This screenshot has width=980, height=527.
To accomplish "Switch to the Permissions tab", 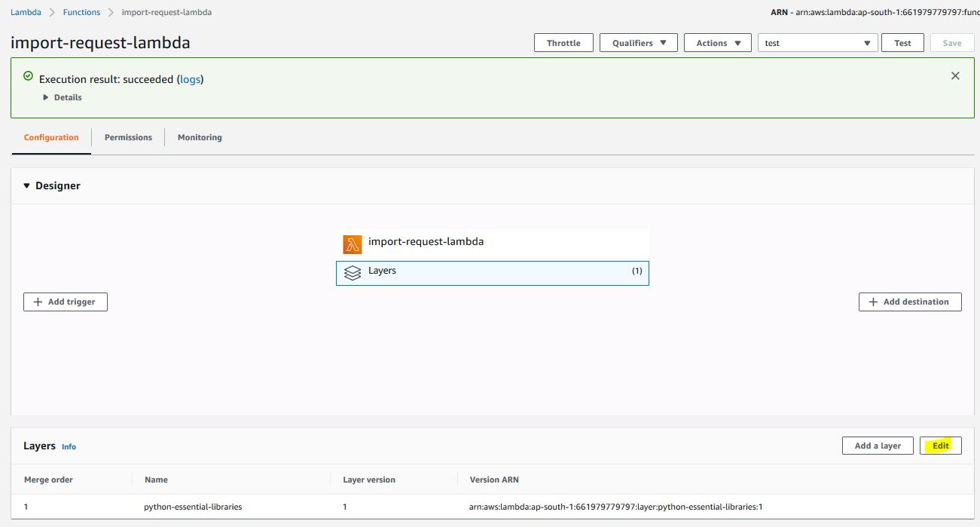I will 128,137.
